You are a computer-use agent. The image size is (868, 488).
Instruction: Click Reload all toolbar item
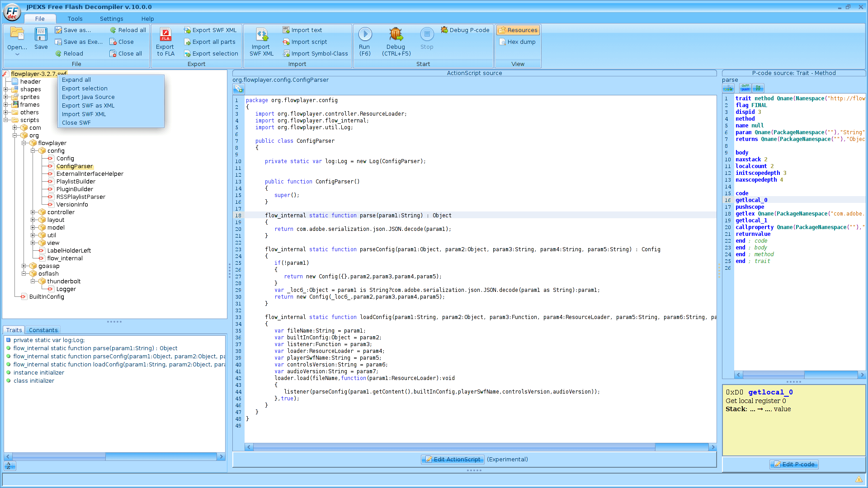(128, 30)
